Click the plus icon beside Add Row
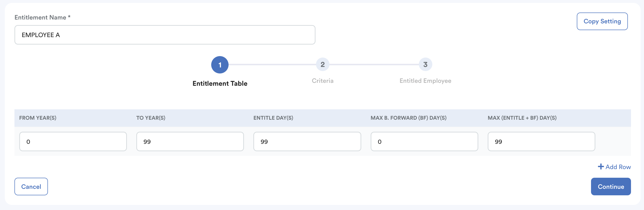The width and height of the screenshot is (644, 210). 600,166
